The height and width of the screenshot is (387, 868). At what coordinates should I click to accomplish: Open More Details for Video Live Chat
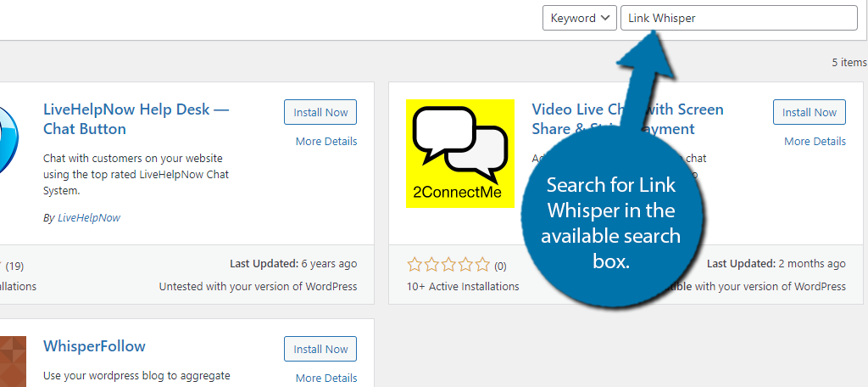point(815,142)
